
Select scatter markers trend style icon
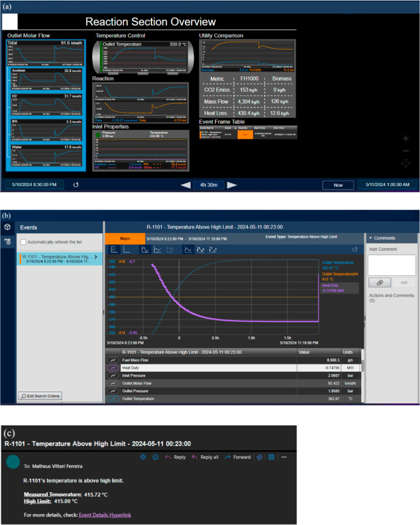pyautogui.click(x=213, y=249)
